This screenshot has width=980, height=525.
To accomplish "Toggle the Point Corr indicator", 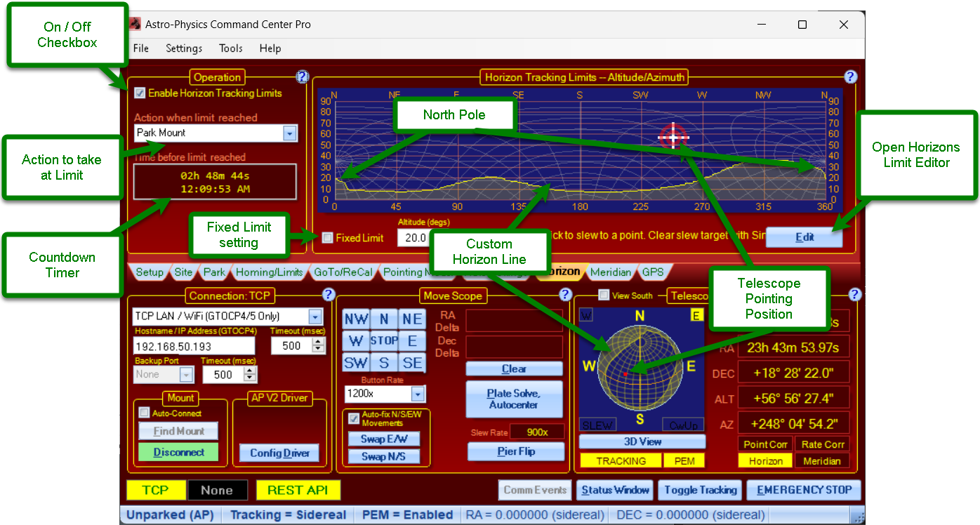I will [765, 444].
